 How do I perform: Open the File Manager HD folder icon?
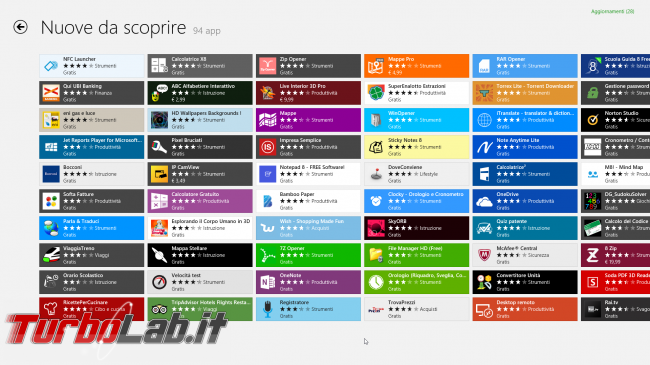coord(376,255)
